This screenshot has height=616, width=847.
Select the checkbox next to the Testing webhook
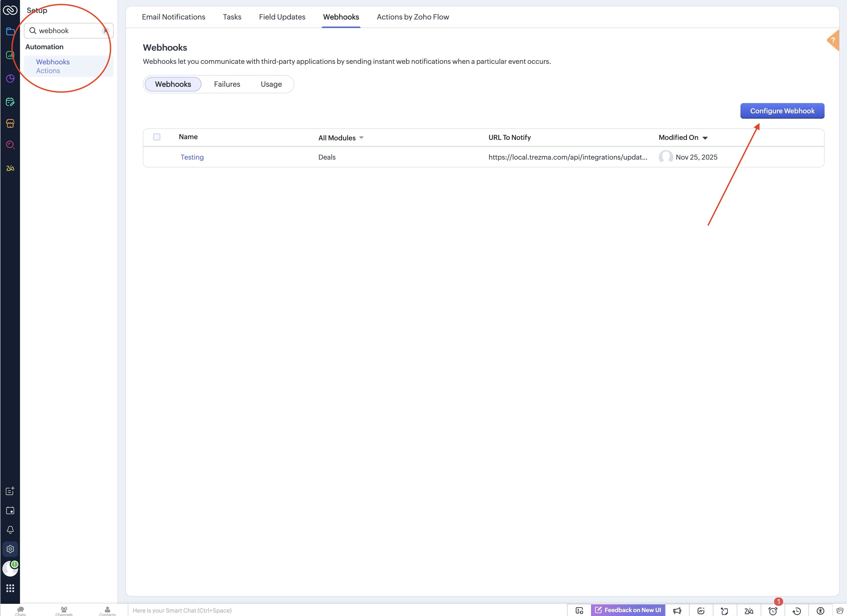[157, 157]
